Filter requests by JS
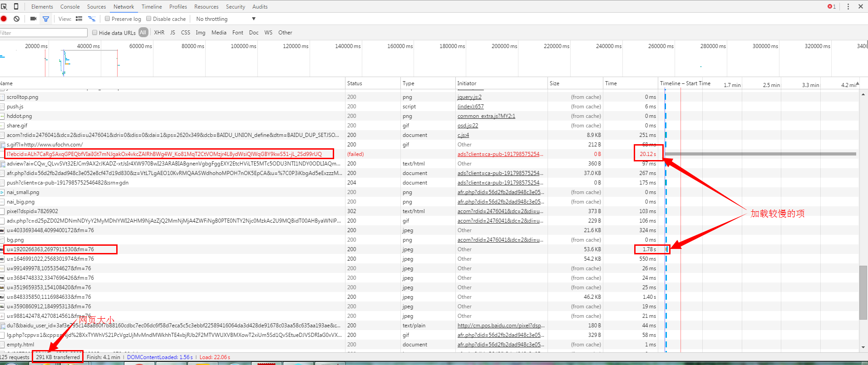Image resolution: width=868 pixels, height=365 pixels. point(173,32)
